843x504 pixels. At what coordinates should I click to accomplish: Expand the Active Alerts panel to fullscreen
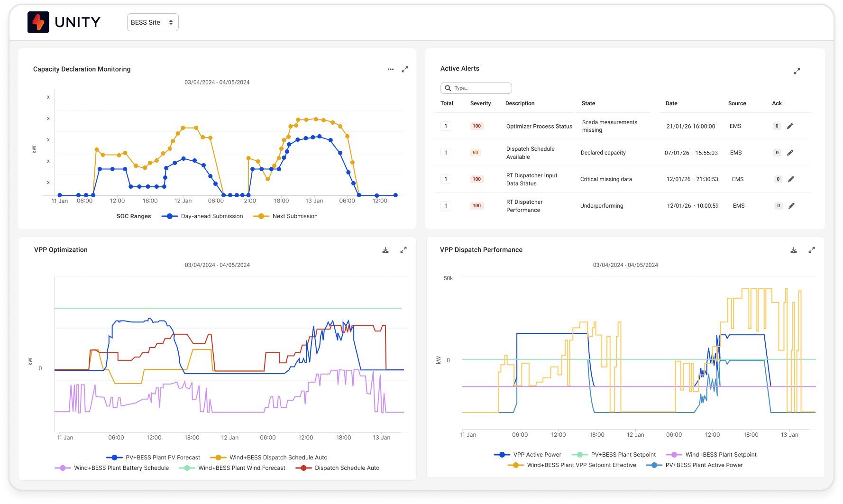coord(797,71)
